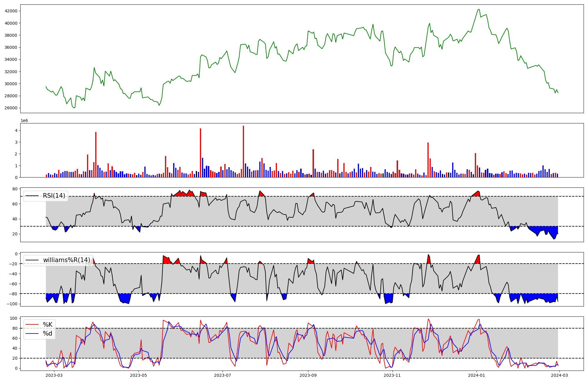Click the 2023-07 x-axis date label

[x=223, y=375]
